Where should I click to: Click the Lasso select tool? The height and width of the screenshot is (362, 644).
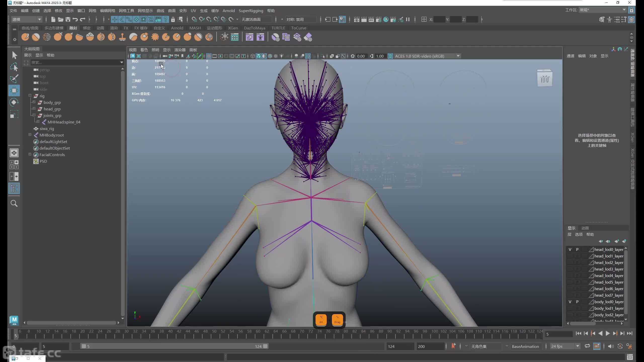click(14, 67)
